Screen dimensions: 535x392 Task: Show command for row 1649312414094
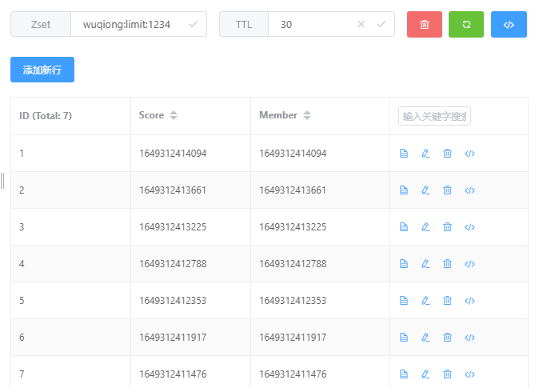point(469,154)
